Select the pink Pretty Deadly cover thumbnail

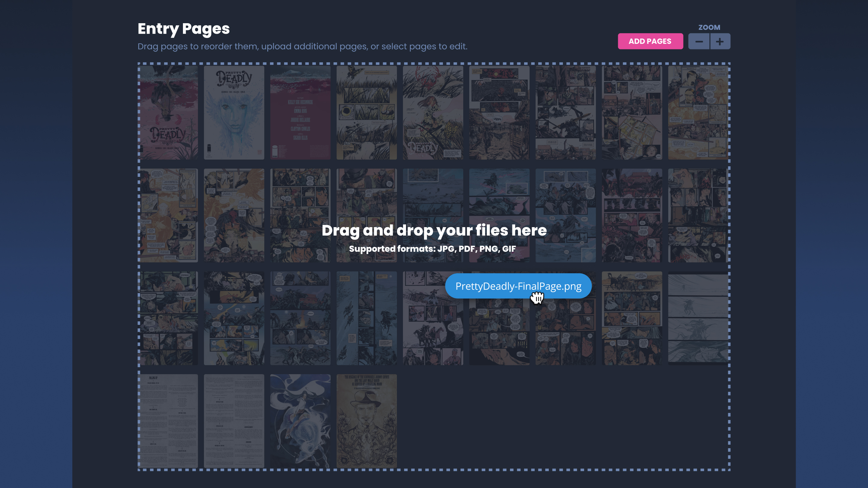click(168, 112)
